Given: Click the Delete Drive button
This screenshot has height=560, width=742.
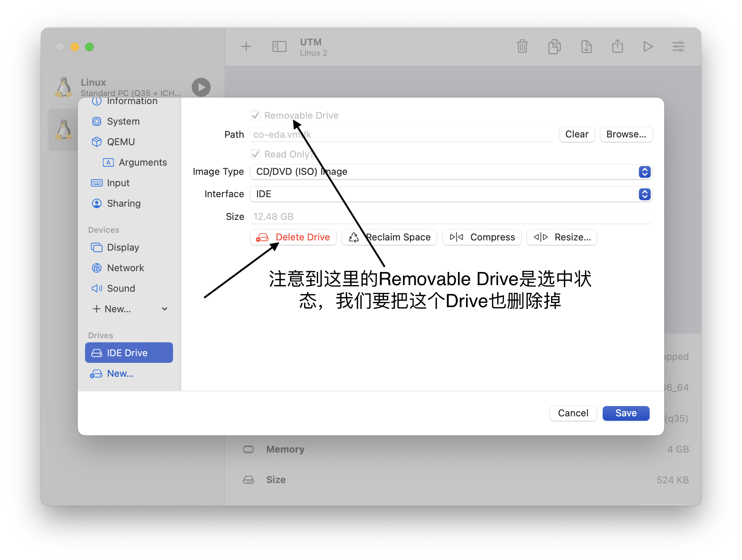Looking at the screenshot, I should pos(293,237).
